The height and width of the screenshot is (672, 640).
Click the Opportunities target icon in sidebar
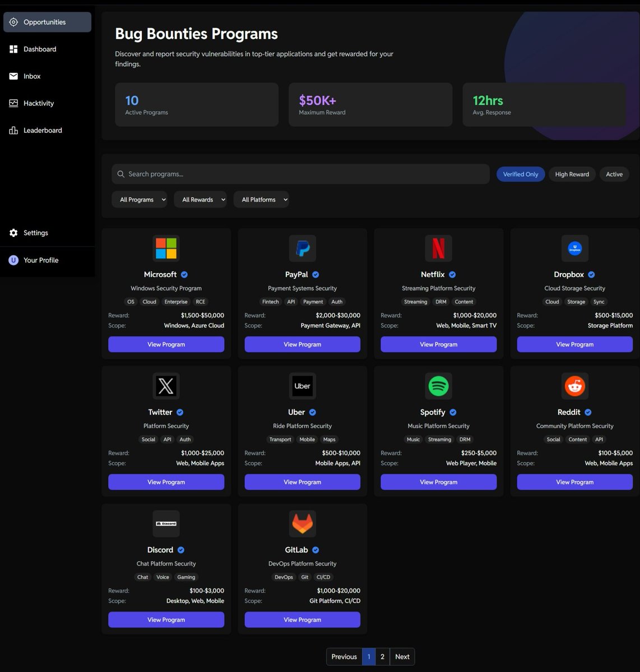pyautogui.click(x=13, y=22)
